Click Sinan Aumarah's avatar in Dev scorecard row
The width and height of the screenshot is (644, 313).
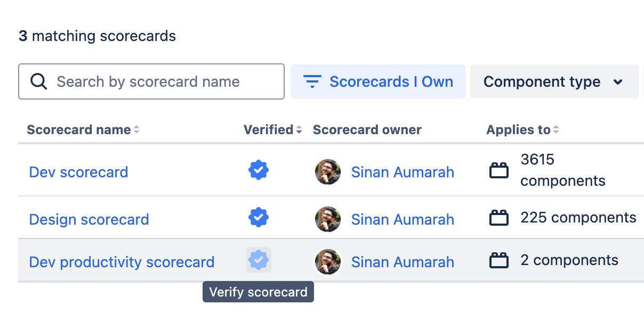pos(328,171)
